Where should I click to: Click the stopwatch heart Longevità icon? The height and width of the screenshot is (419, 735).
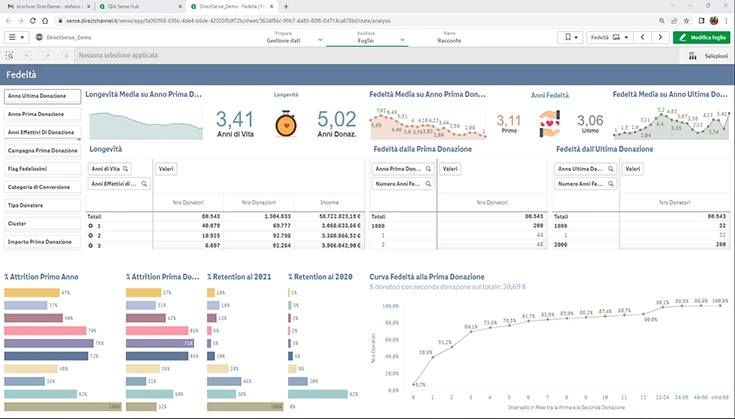286,124
